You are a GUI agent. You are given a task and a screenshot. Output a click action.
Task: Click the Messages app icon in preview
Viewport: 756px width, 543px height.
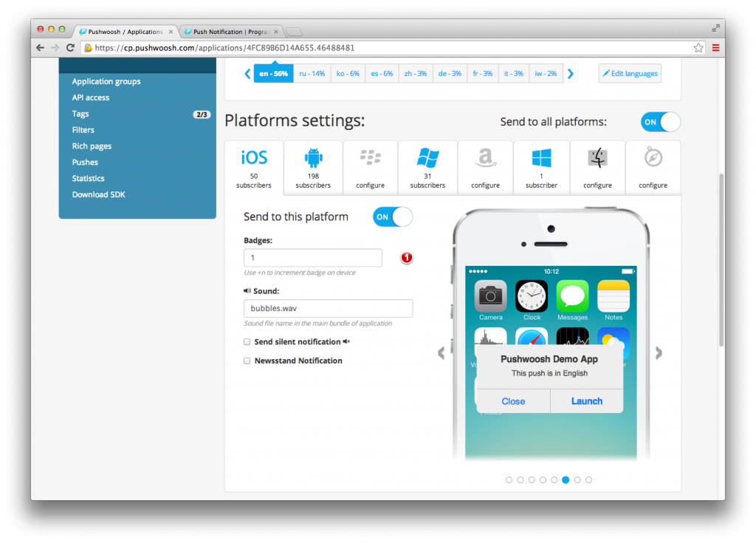tap(572, 296)
